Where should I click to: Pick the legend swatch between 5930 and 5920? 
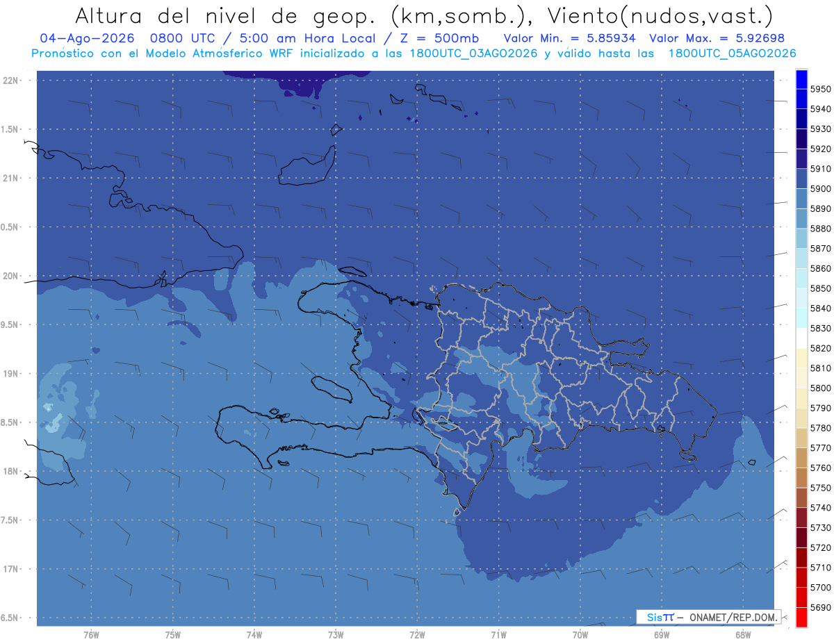(801, 139)
